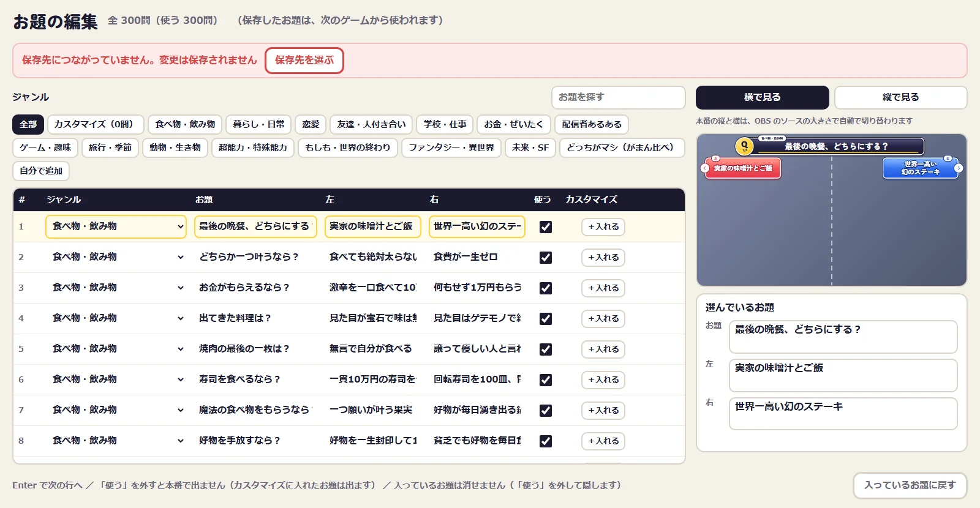The image size is (980, 508).
Task: Switch preview to 縦で見る
Action: [901, 97]
